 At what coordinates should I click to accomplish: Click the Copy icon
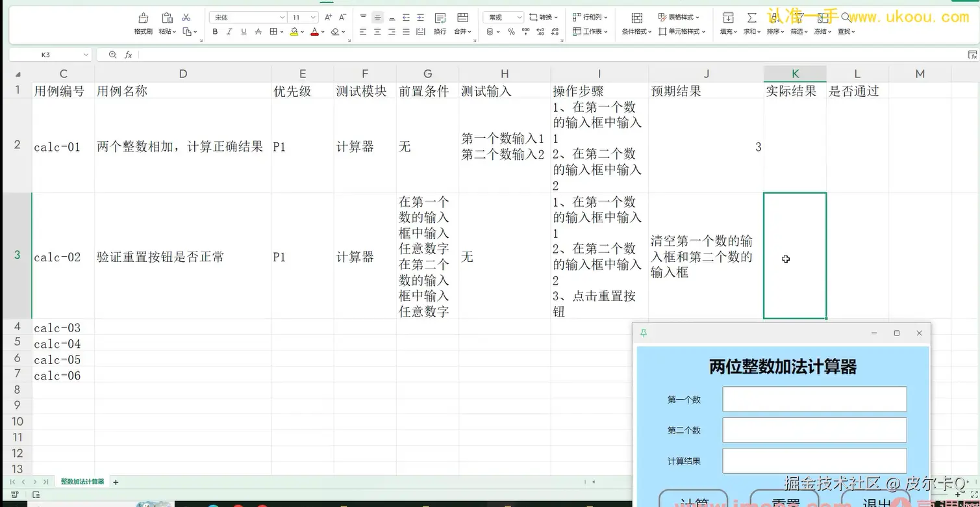pos(187,31)
